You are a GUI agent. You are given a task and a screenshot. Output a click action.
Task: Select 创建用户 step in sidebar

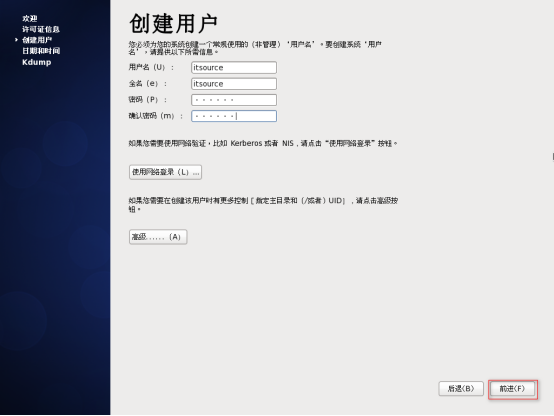pyautogui.click(x=37, y=40)
